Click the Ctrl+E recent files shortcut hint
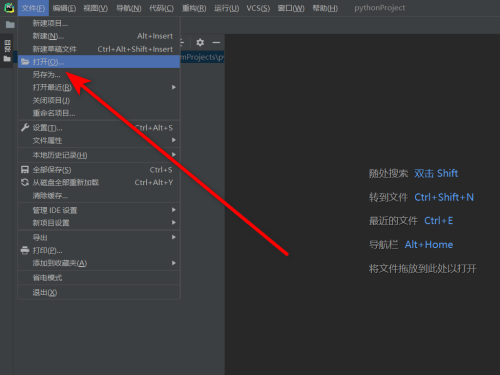This screenshot has height=375, width=500. pos(438,221)
